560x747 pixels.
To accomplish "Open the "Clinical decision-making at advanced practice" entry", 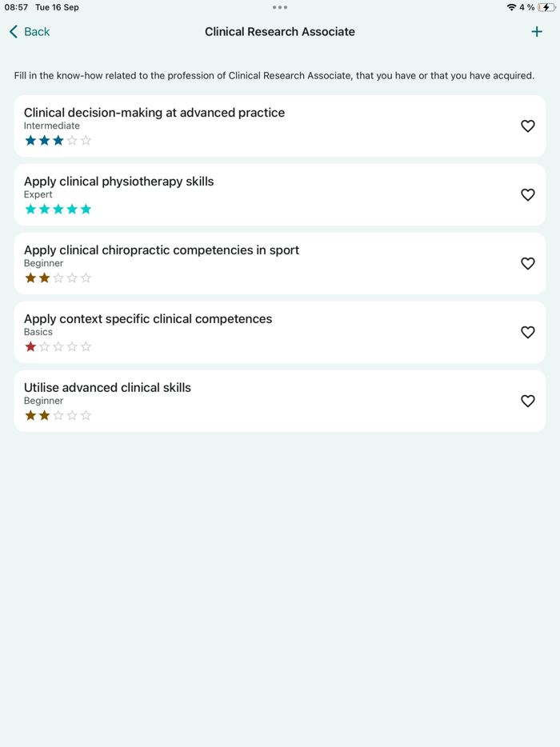I will 154,113.
